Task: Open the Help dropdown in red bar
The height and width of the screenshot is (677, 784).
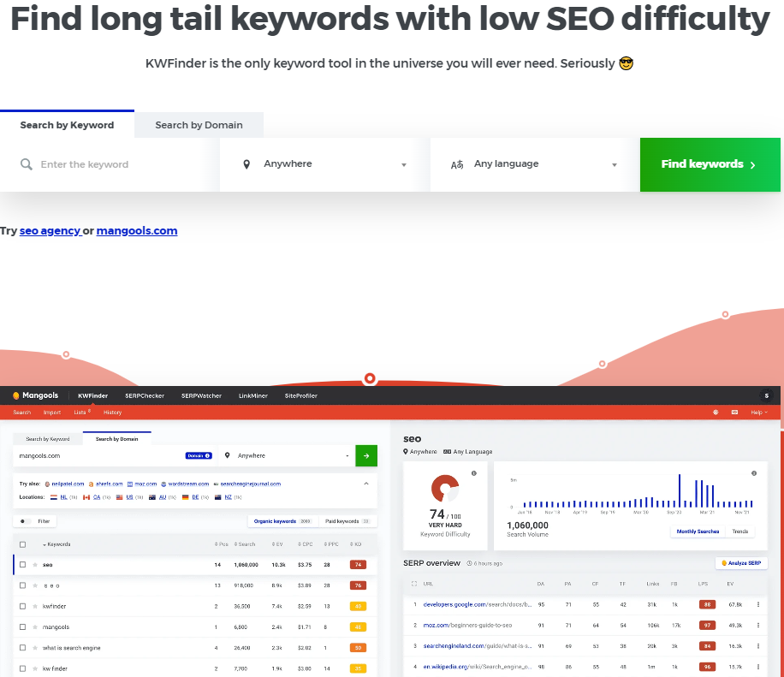Action: (x=758, y=413)
